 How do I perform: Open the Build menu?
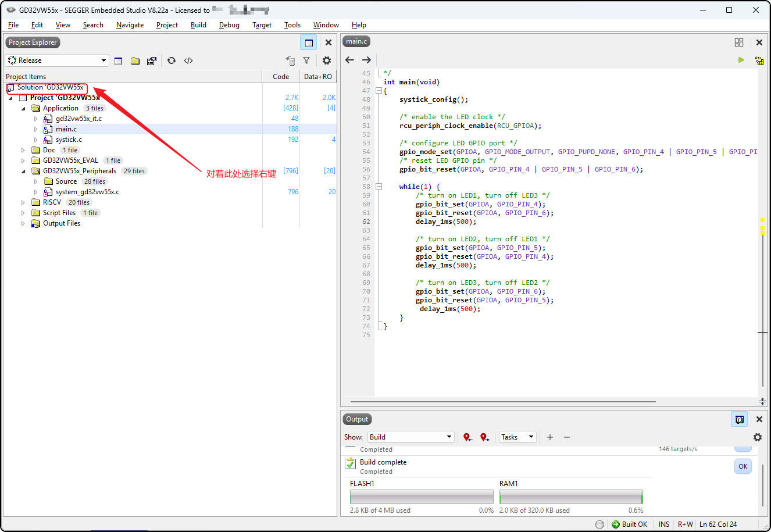(198, 25)
